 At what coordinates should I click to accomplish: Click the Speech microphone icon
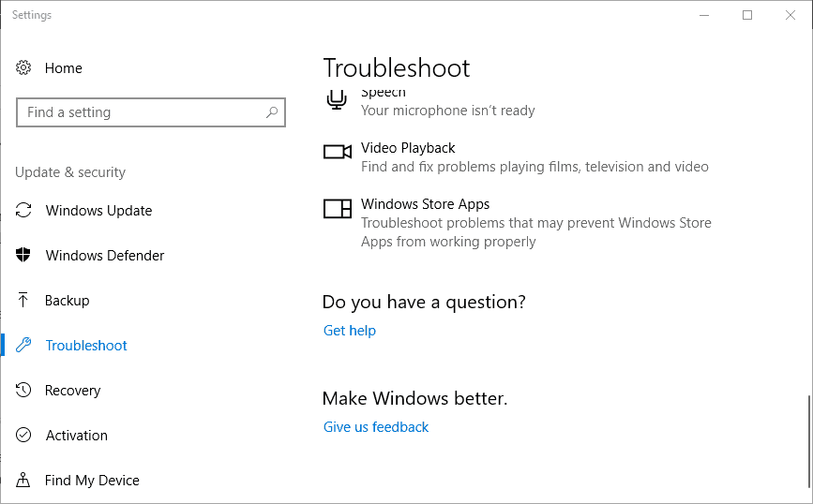coord(337,99)
